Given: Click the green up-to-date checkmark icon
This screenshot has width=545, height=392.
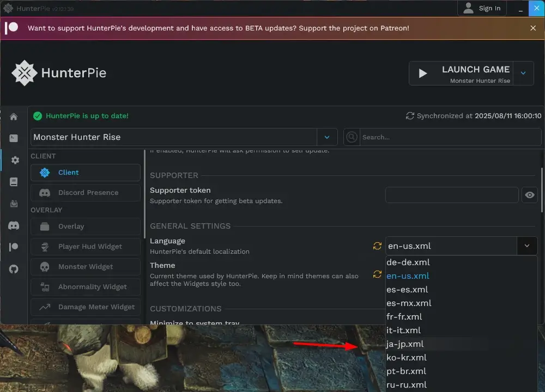Looking at the screenshot, I should (x=38, y=116).
